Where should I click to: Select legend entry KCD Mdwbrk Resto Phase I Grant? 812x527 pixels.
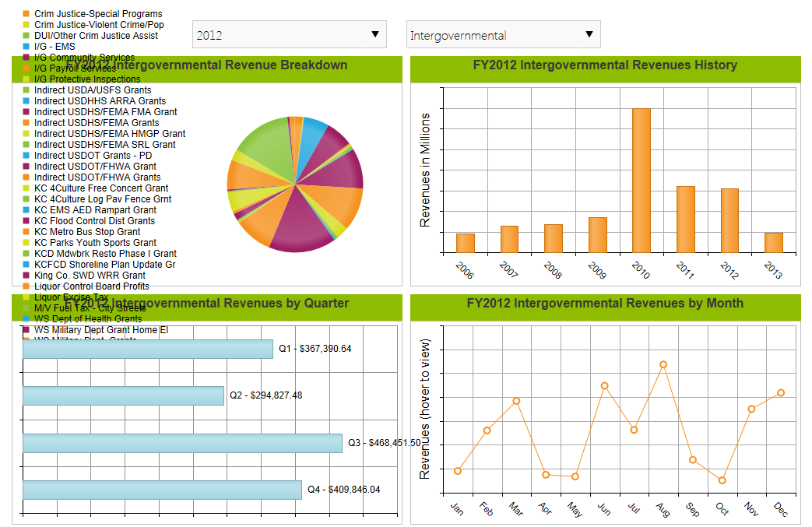[100, 253]
